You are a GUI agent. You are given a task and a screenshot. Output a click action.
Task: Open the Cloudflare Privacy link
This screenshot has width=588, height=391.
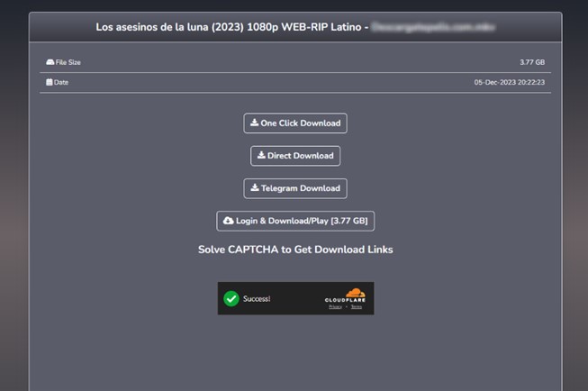tap(335, 307)
